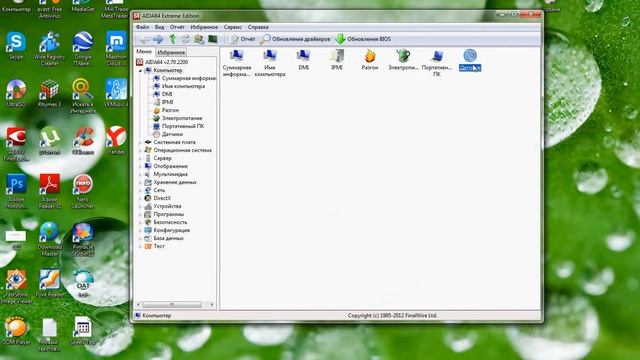Screen dimensions: 640x360
Task: Click the Refresh toolbar icon
Action: coord(186,39)
